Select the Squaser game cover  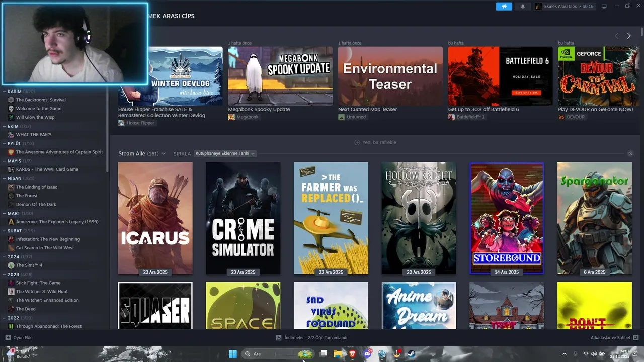pyautogui.click(x=155, y=306)
